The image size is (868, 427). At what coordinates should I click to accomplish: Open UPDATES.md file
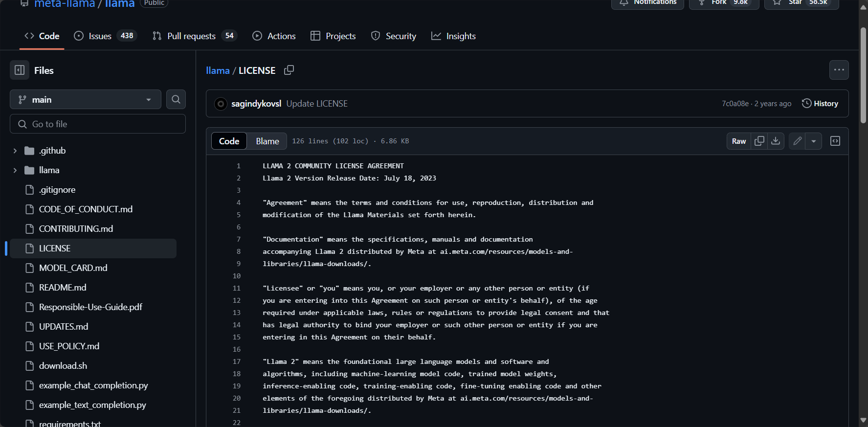pos(64,327)
